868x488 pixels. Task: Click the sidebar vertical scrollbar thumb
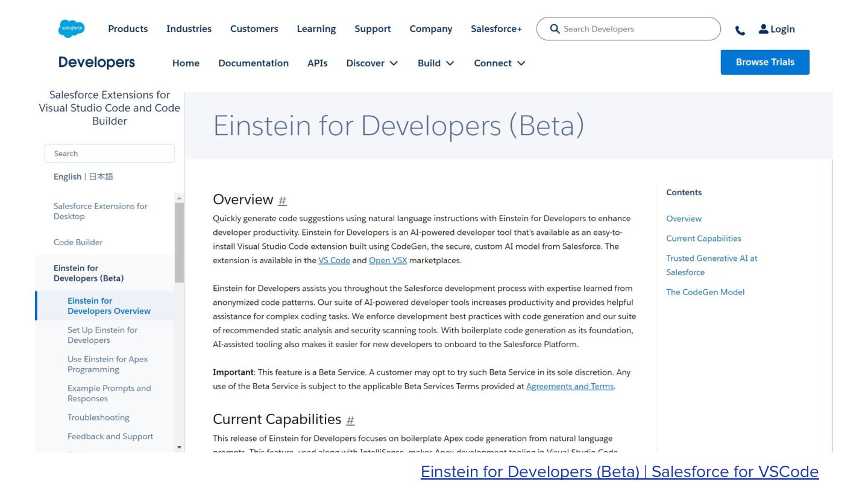point(179,242)
